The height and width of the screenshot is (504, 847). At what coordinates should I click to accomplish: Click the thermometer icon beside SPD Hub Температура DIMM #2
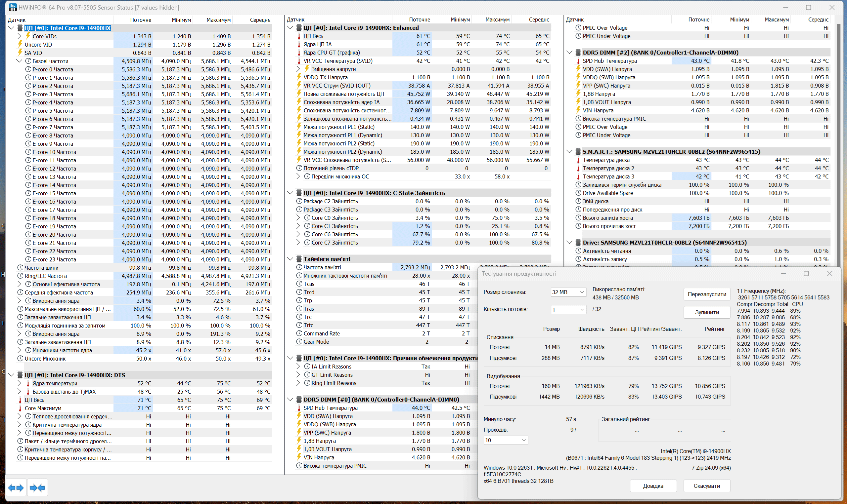[x=578, y=61]
